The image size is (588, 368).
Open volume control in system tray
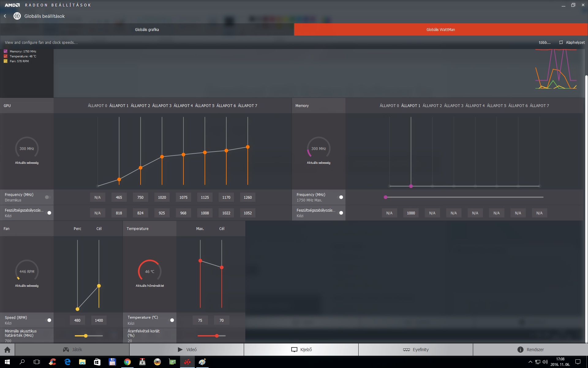pos(545,362)
